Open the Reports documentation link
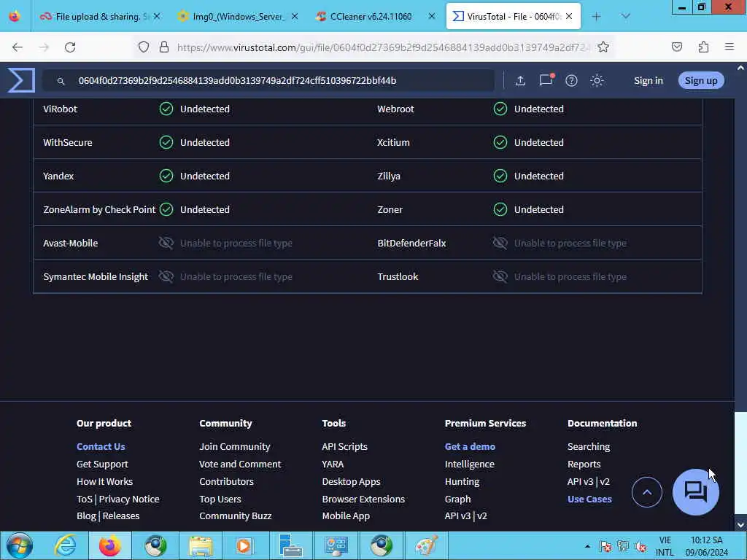This screenshot has height=560, width=747. [x=584, y=464]
